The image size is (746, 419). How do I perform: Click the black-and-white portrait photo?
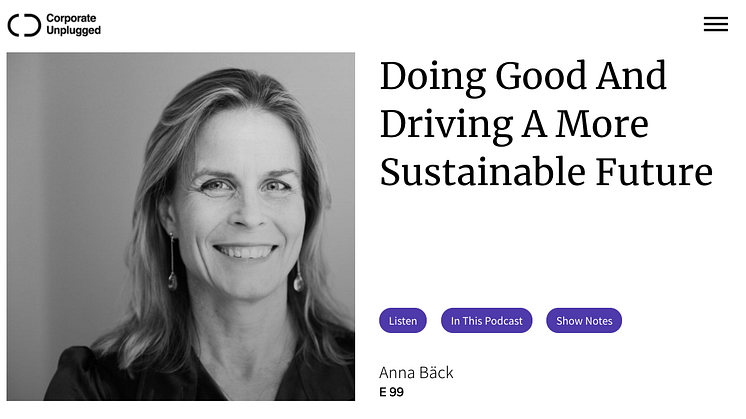[181, 226]
